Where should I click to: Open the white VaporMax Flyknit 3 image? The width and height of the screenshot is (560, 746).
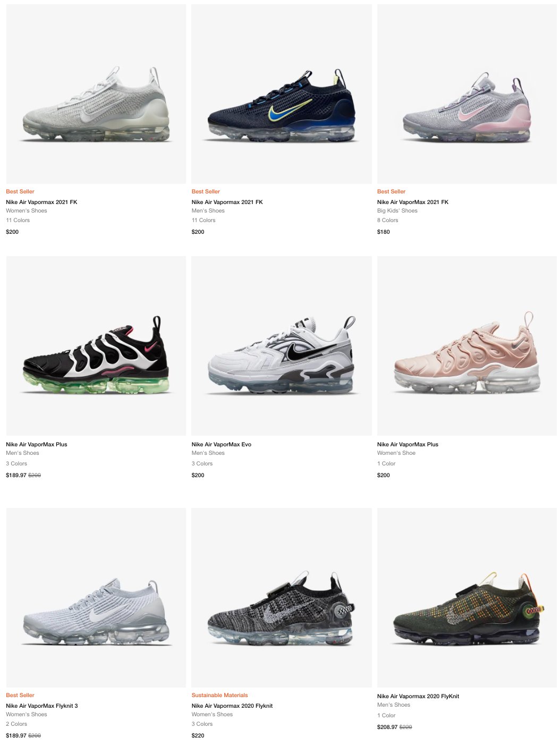96,598
